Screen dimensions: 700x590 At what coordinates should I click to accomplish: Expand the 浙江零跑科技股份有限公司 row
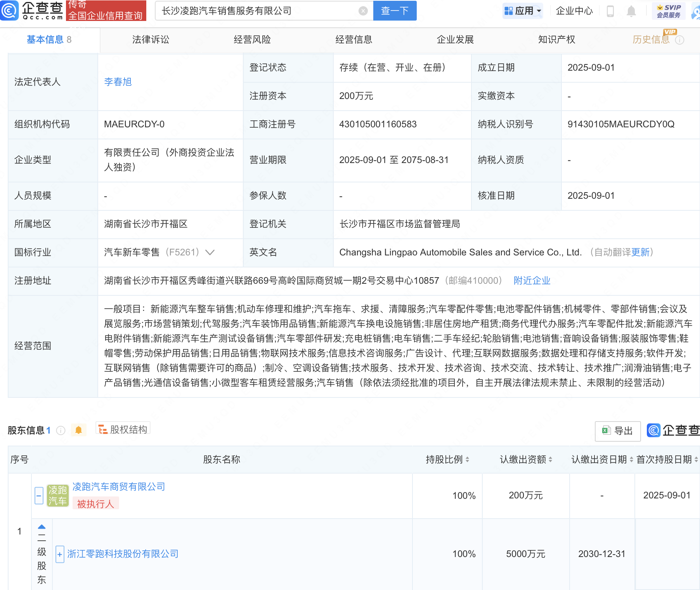click(x=60, y=554)
